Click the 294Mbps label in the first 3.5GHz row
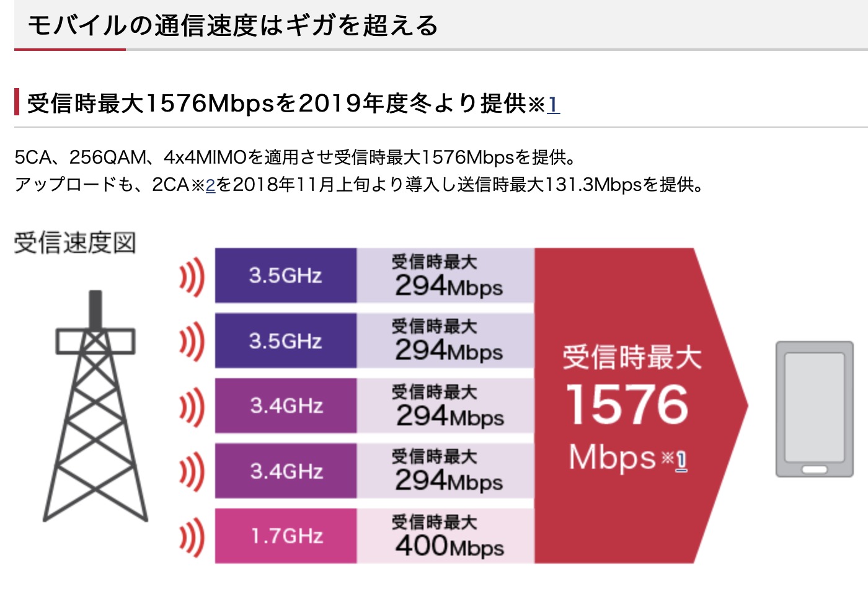 pos(449,286)
